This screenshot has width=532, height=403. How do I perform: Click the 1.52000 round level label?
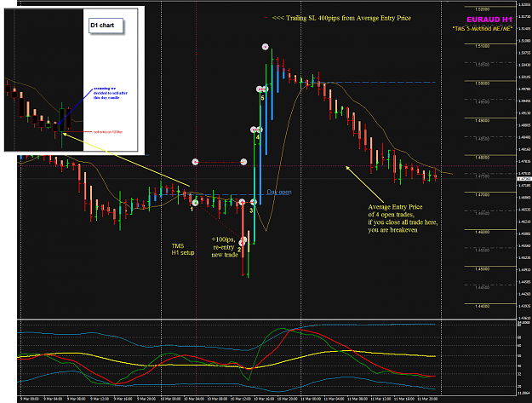pyautogui.click(x=483, y=9)
